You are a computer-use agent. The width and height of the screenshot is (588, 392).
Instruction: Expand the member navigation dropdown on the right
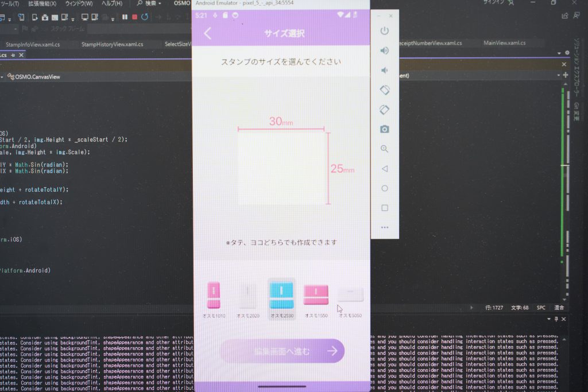pyautogui.click(x=558, y=75)
